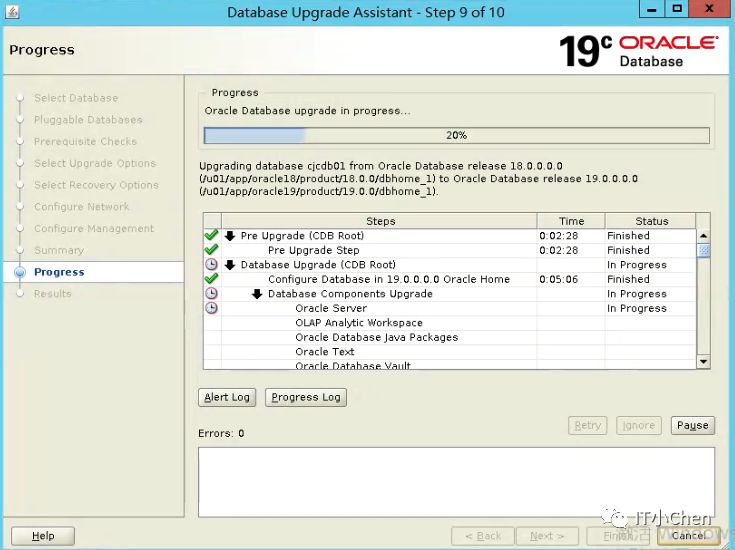Select Select Database step in sidebar

click(76, 98)
